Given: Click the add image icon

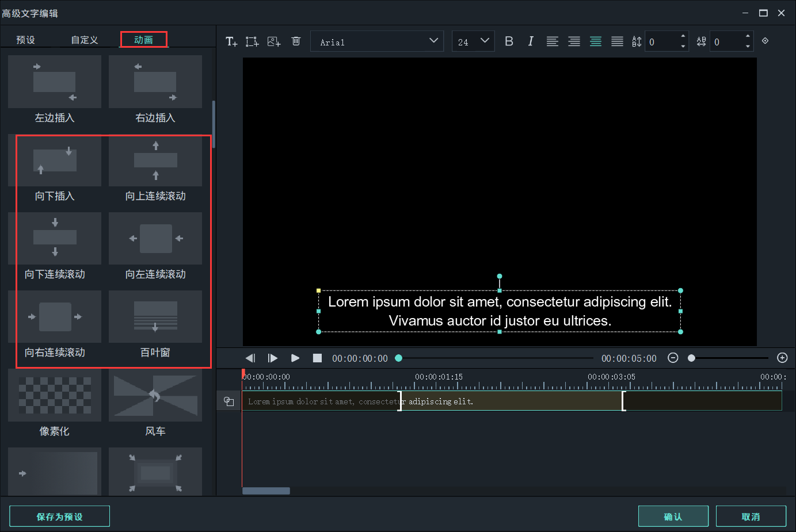Looking at the screenshot, I should coord(274,41).
